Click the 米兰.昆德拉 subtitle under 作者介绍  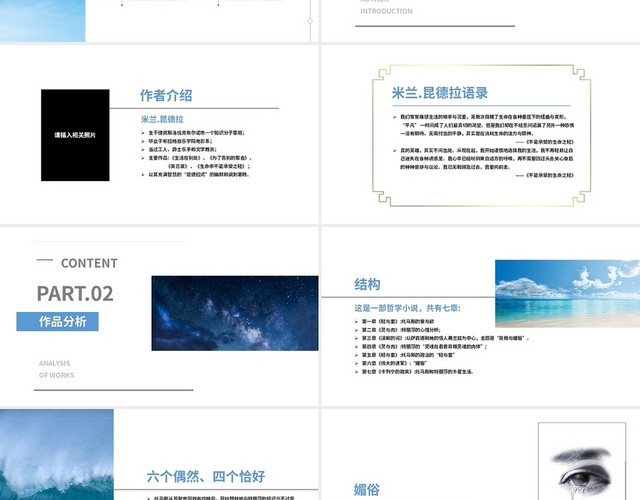[162, 119]
